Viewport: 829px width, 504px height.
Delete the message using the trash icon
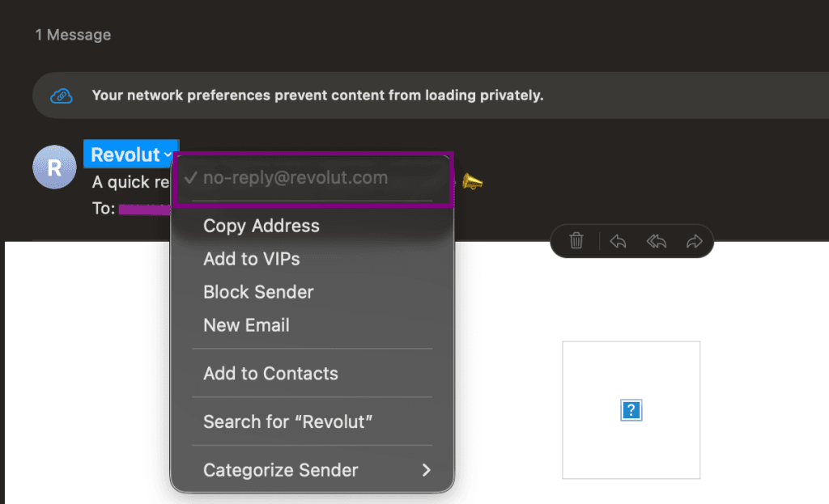(x=576, y=240)
